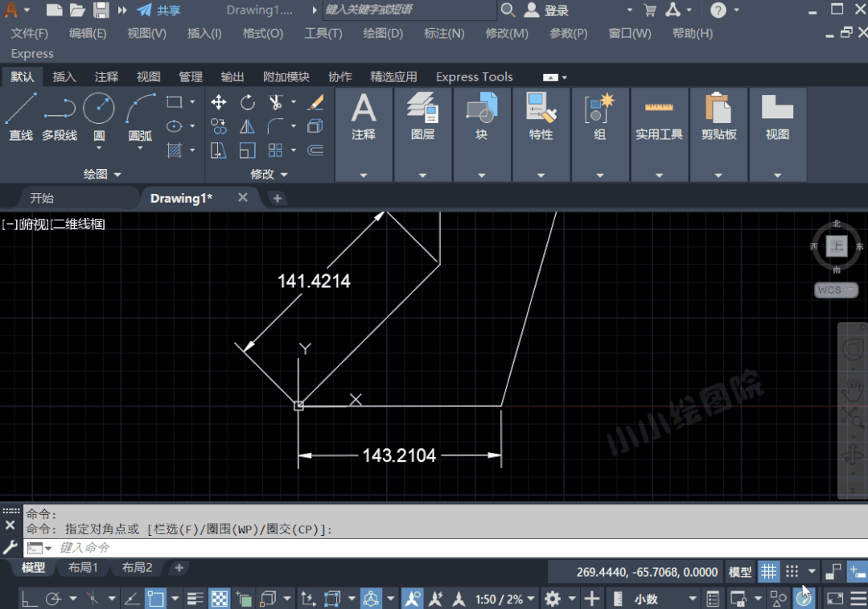Select the Polyline (多段线) tool
Viewport: 868px width, 609px height.
[x=60, y=117]
